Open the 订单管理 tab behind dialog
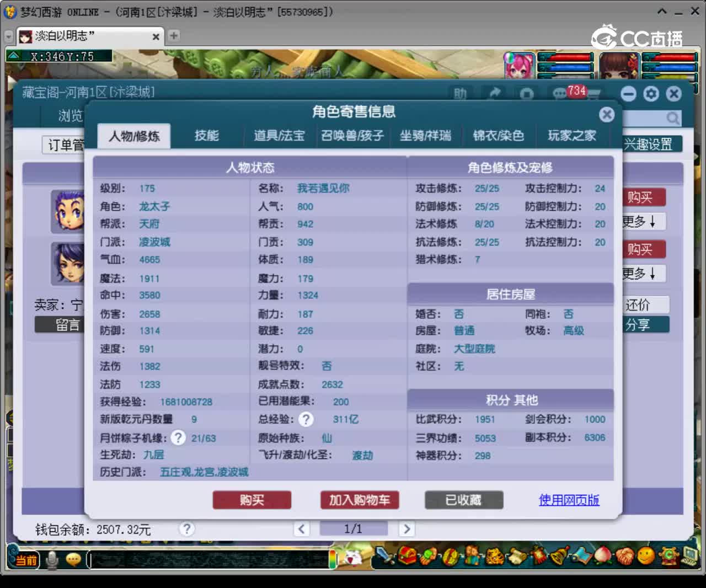Image resolution: width=706 pixels, height=588 pixels. click(64, 145)
